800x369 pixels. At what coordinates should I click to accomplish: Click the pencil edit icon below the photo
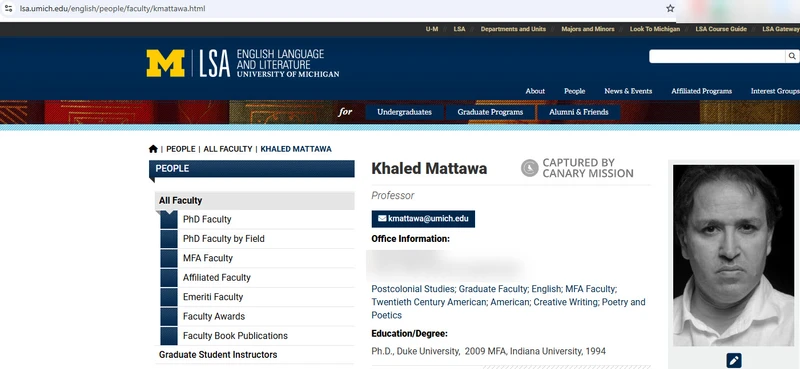(734, 360)
